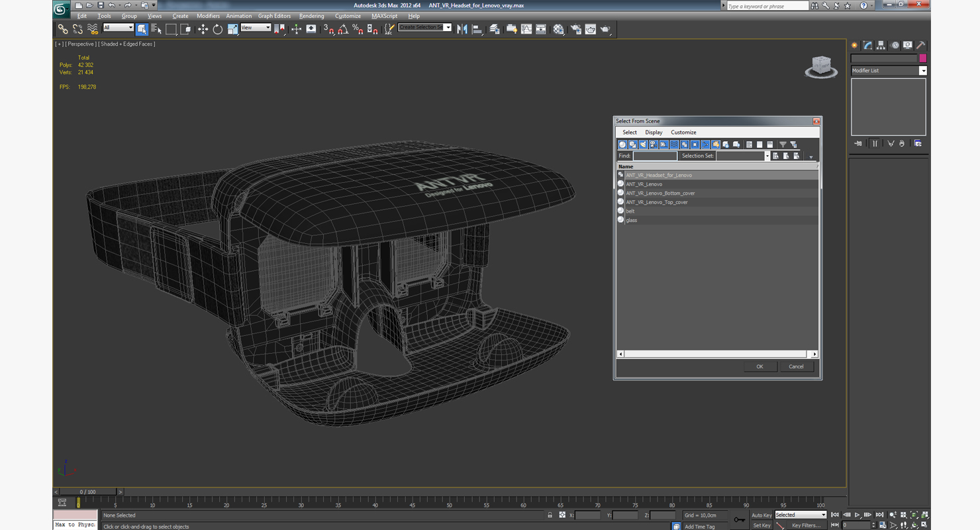The height and width of the screenshot is (530, 980).
Task: Choose the Select and Scale tool
Action: point(232,29)
